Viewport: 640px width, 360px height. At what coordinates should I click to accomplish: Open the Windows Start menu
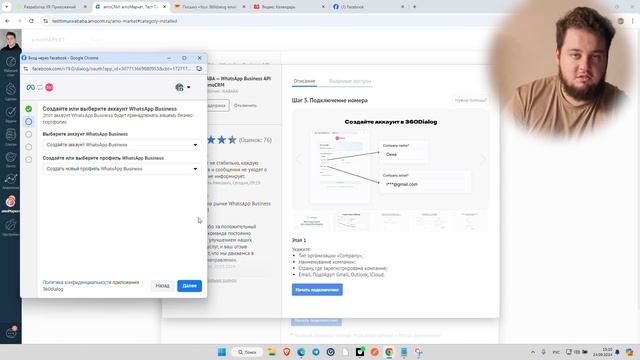pyautogui.click(x=222, y=352)
